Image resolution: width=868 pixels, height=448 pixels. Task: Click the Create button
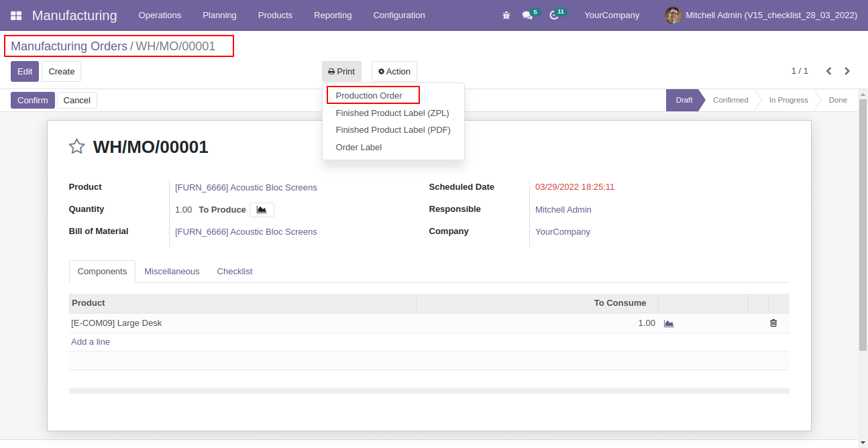click(x=62, y=72)
